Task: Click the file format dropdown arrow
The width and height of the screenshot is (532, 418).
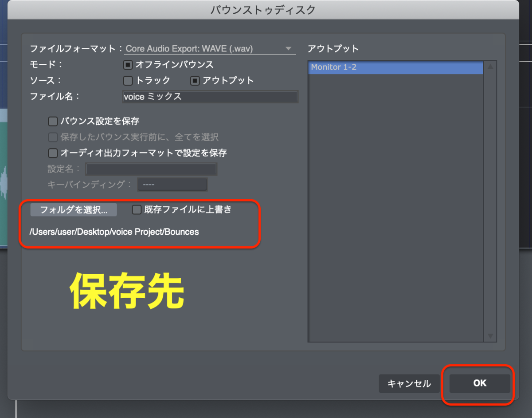Action: click(x=289, y=49)
